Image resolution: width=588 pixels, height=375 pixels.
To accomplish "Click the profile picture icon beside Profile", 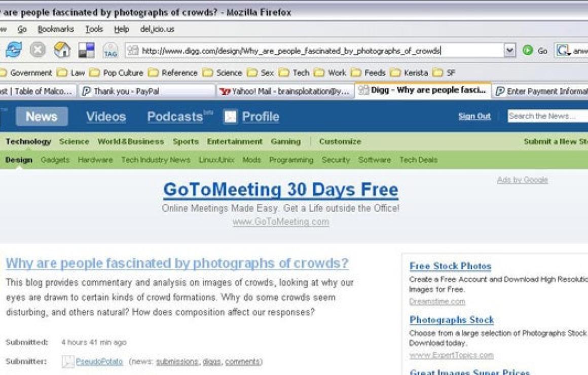I will click(230, 117).
